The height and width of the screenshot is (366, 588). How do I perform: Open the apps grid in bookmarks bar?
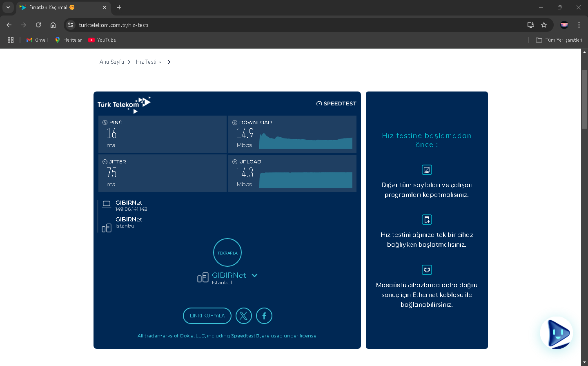[11, 40]
